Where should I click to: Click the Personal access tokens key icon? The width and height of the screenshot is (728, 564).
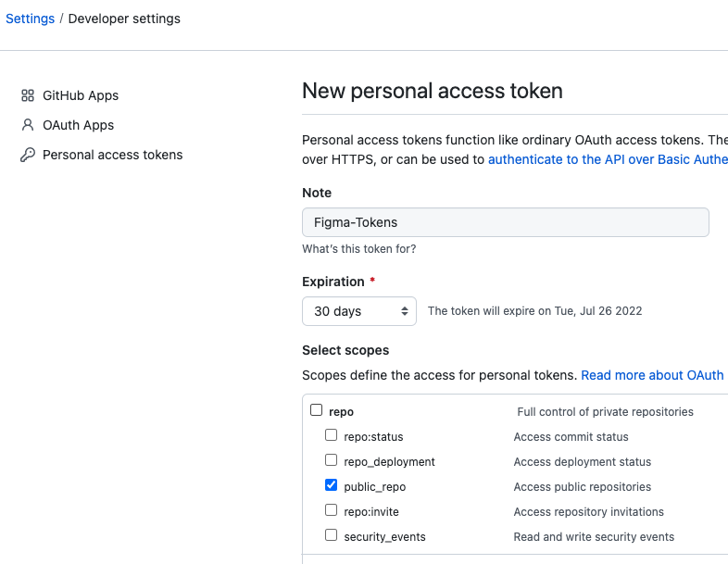coord(28,155)
